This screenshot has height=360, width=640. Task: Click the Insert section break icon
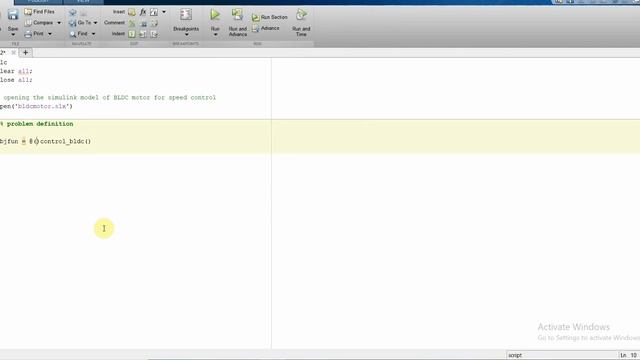(x=132, y=12)
